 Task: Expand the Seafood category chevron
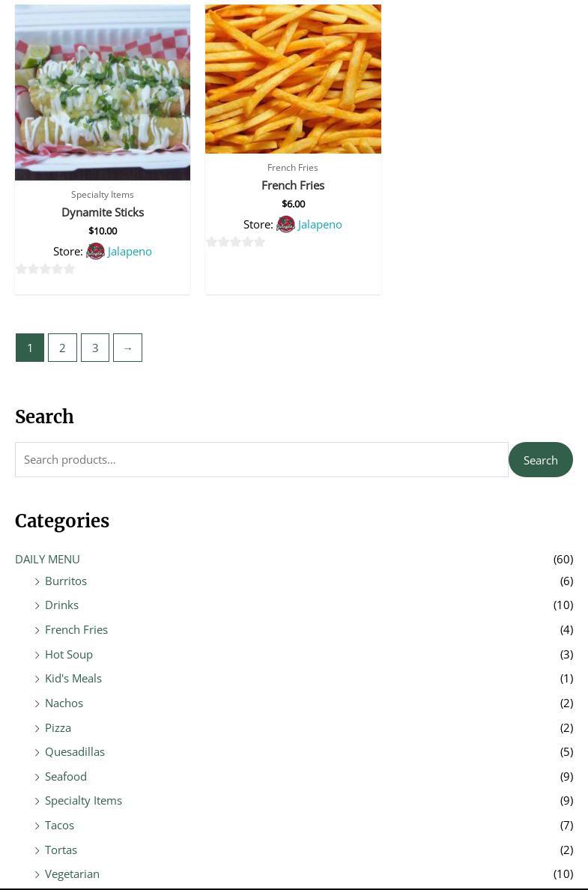37,777
